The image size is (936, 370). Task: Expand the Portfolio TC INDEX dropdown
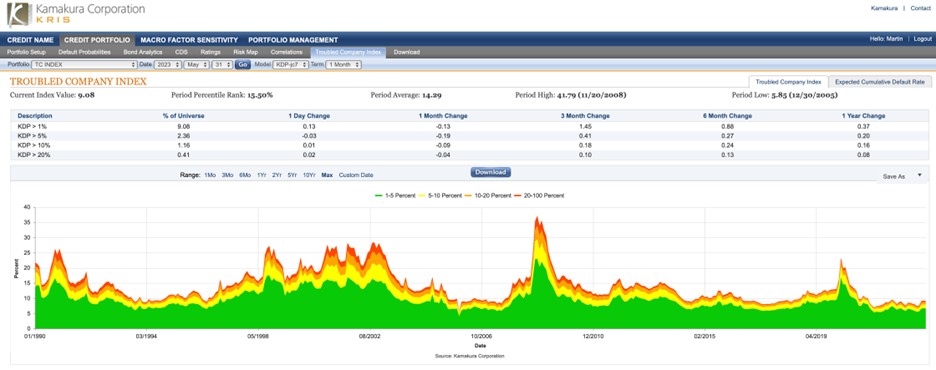coord(84,64)
